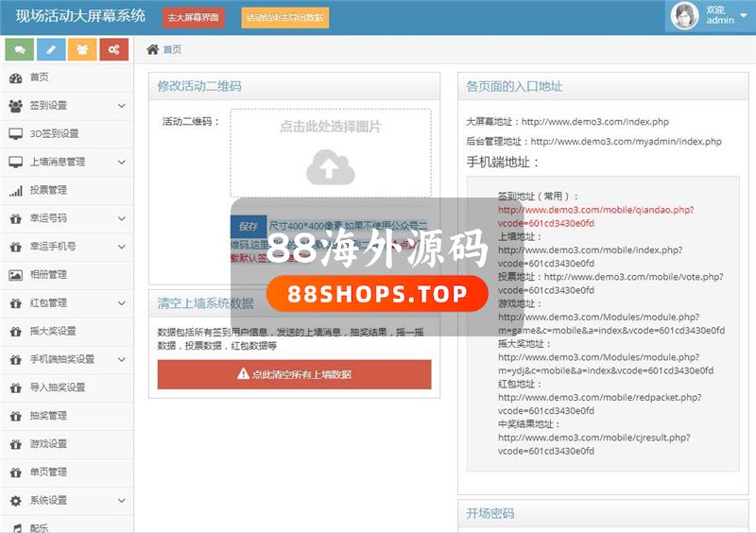This screenshot has height=533, width=756.
Task: Click the red gears settings shortcut button
Action: click(x=113, y=49)
